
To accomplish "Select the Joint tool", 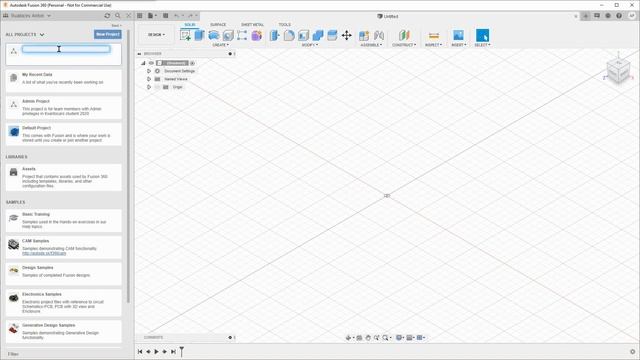I will click(379, 36).
